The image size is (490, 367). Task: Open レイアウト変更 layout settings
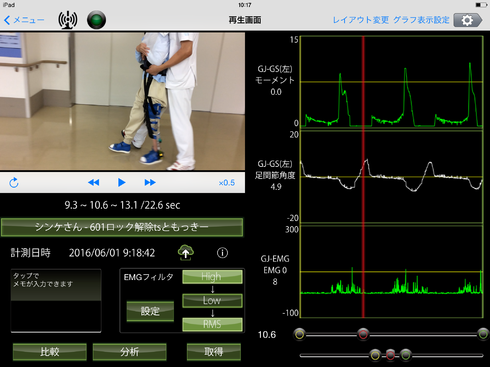coord(361,20)
